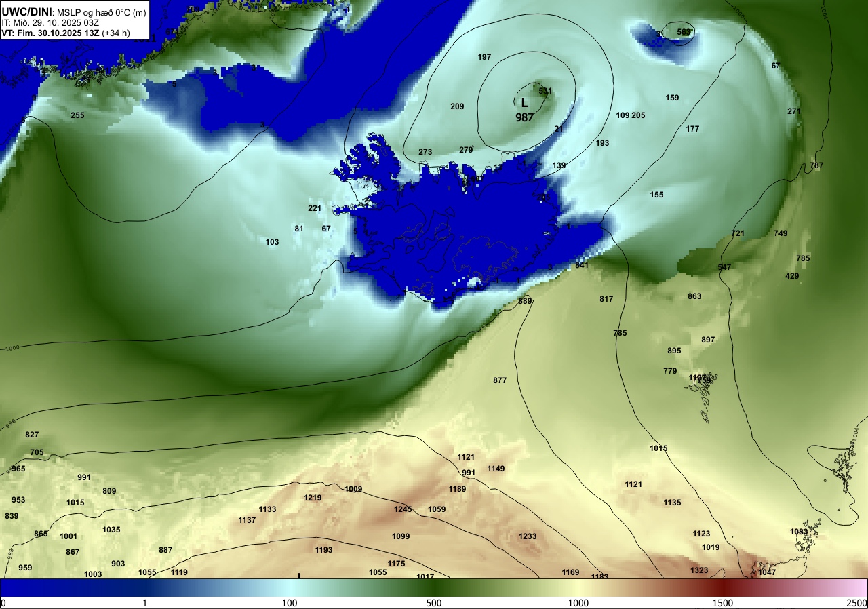Image resolution: width=868 pixels, height=609 pixels.
Task: Click the 563 value on Jan Mayen island
Action: 684,32
